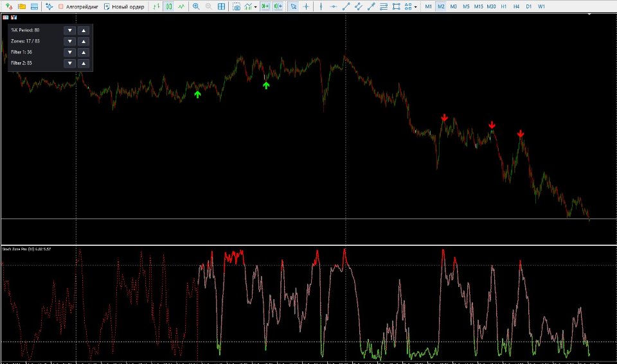Image resolution: width=617 pixels, height=364 pixels.
Task: Toggle chart autoscroll to latest bar
Action: click(x=265, y=6)
